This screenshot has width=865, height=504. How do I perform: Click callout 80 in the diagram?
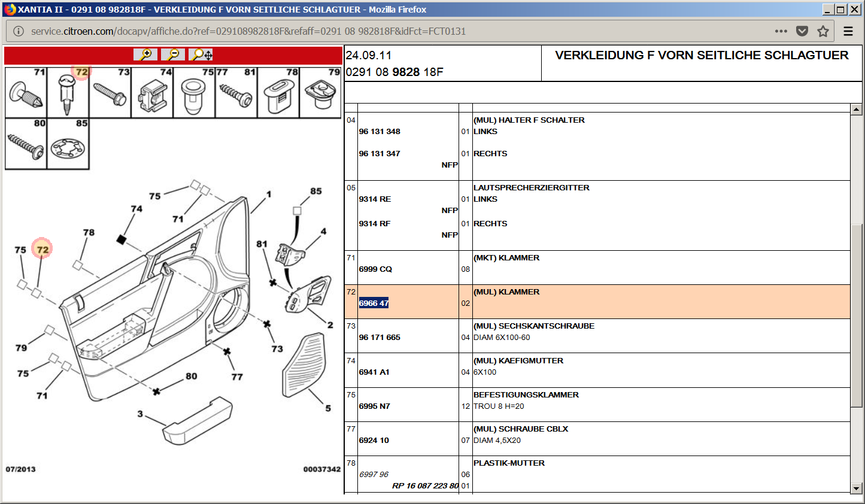192,376
